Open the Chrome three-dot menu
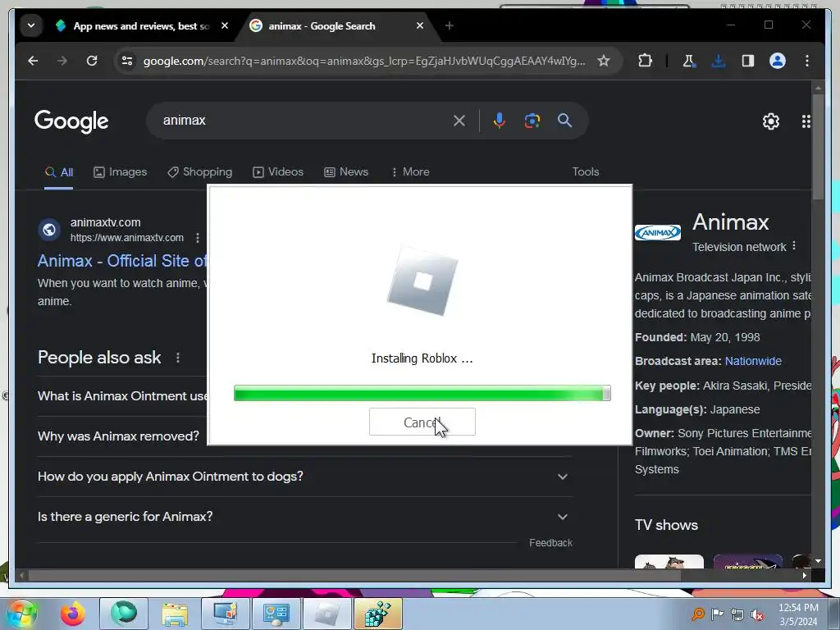The width and height of the screenshot is (840, 630). tap(807, 61)
